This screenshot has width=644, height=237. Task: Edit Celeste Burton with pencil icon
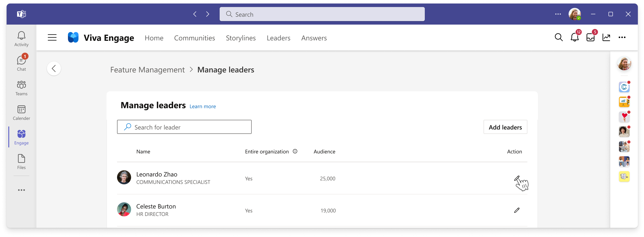(517, 210)
